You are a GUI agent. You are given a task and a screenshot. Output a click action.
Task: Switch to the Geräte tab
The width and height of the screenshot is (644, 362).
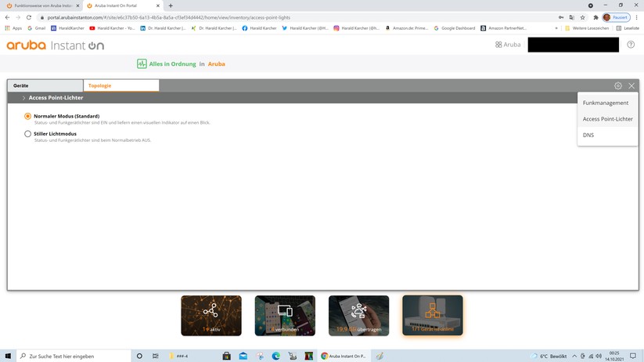click(45, 85)
